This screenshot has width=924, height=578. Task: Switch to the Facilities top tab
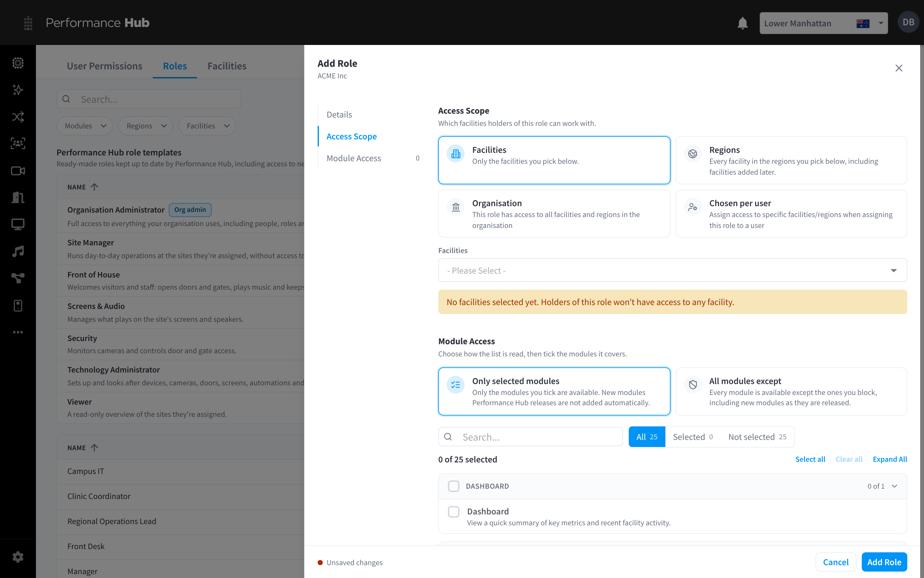tap(227, 66)
